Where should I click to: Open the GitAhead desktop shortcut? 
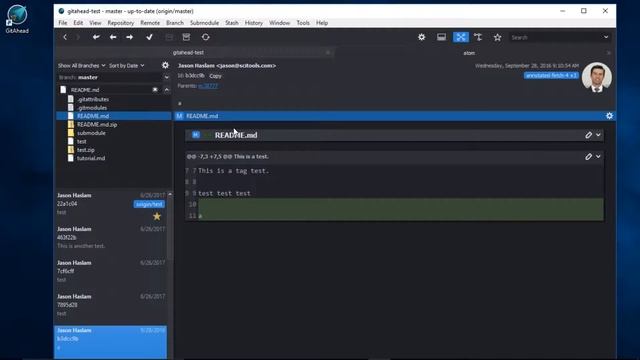coord(17,19)
